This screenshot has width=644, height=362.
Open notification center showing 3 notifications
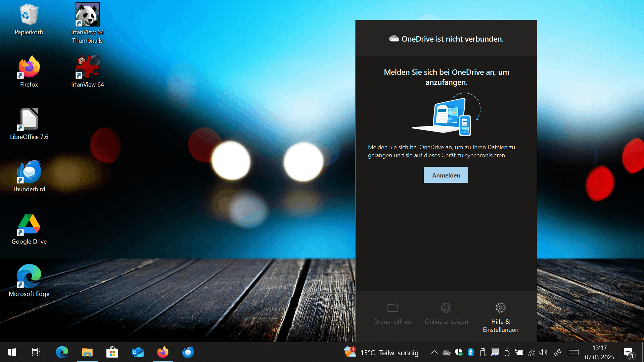pos(628,352)
